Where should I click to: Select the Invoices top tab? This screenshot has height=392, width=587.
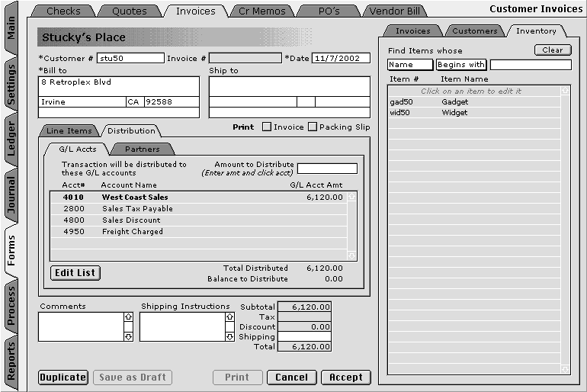[196, 11]
